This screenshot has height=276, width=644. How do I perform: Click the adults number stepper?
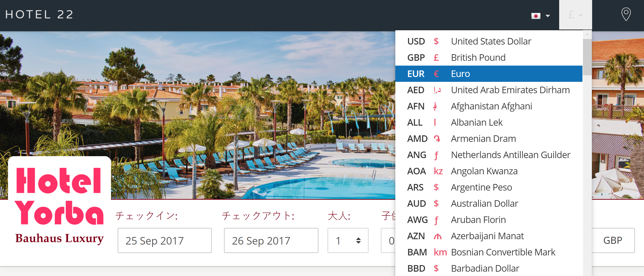click(x=347, y=240)
